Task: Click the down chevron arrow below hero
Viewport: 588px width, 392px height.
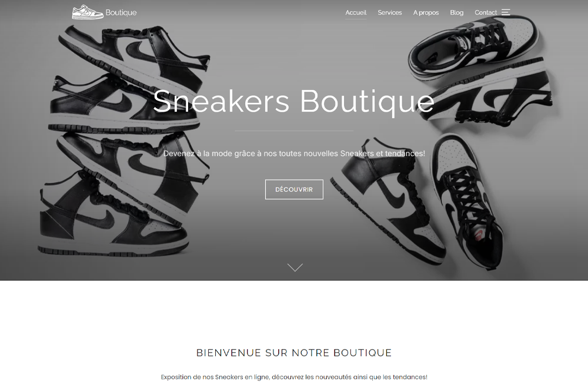Action: [295, 267]
